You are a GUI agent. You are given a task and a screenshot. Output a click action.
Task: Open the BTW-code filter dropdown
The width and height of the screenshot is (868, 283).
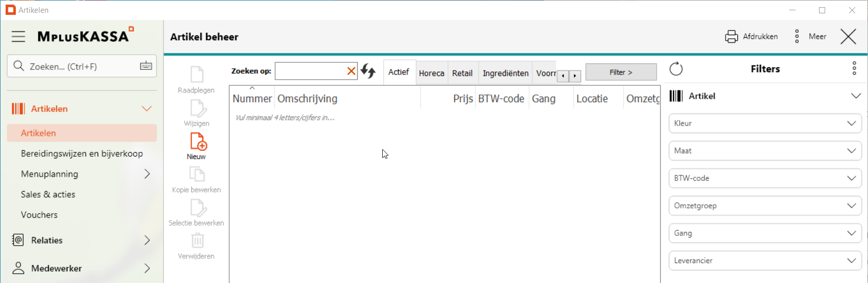[x=764, y=178]
